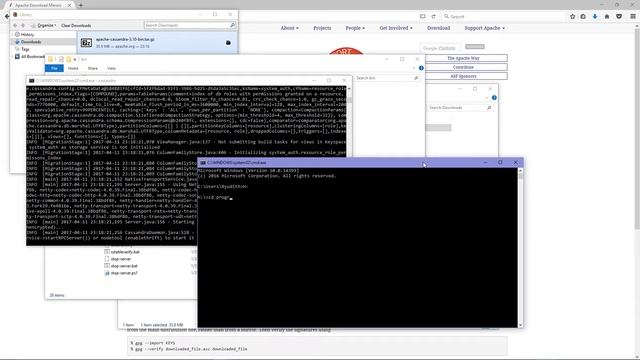Image resolution: width=640 pixels, height=360 pixels.
Task: Click help icon in second Explorer window
Action: 494,98
